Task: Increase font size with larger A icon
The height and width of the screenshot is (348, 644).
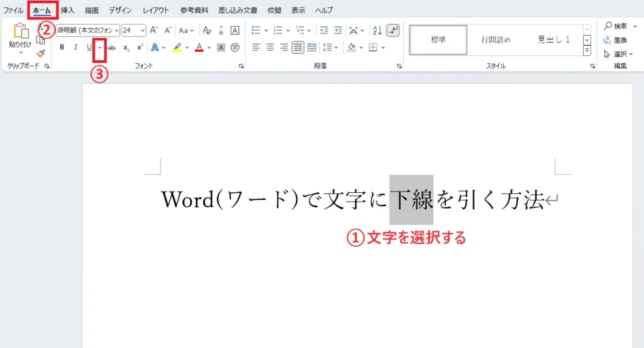Action: [153, 30]
